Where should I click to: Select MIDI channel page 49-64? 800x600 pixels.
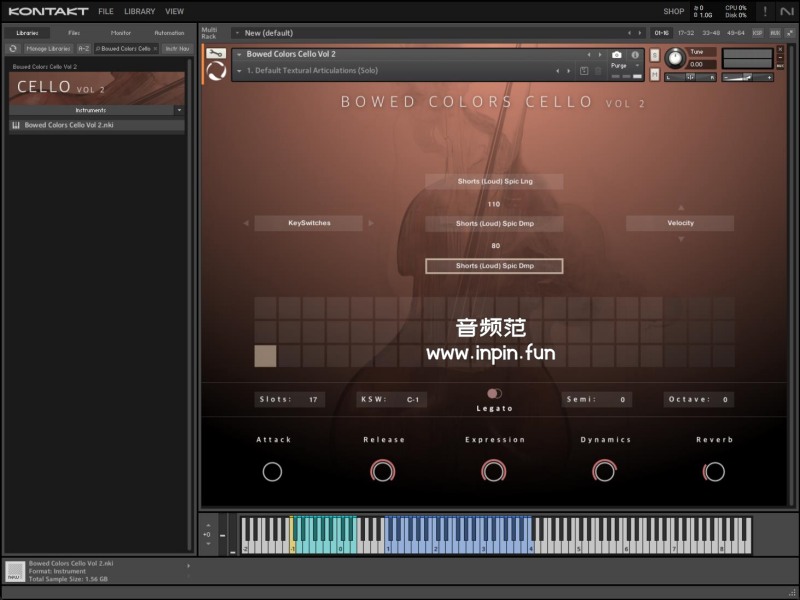click(x=736, y=33)
